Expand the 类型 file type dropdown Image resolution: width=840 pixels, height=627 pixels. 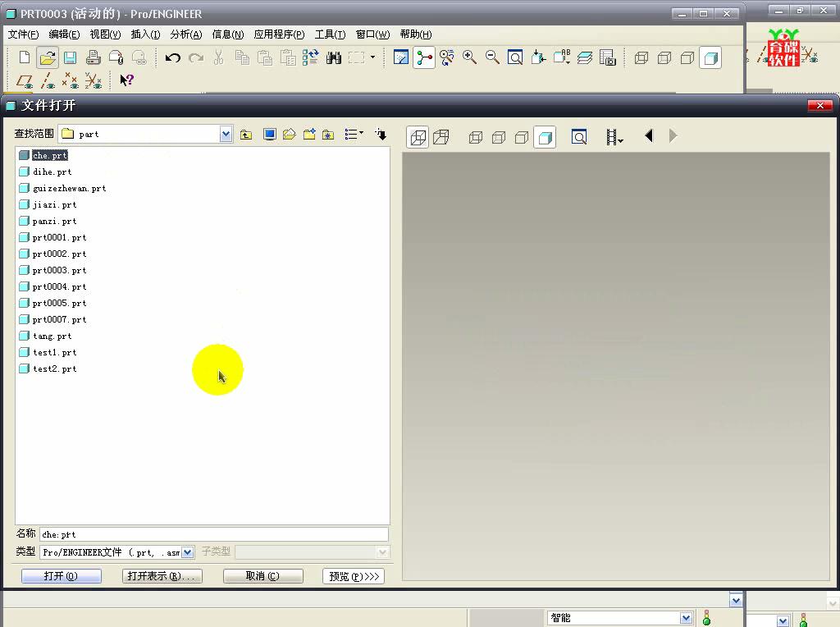click(x=188, y=552)
